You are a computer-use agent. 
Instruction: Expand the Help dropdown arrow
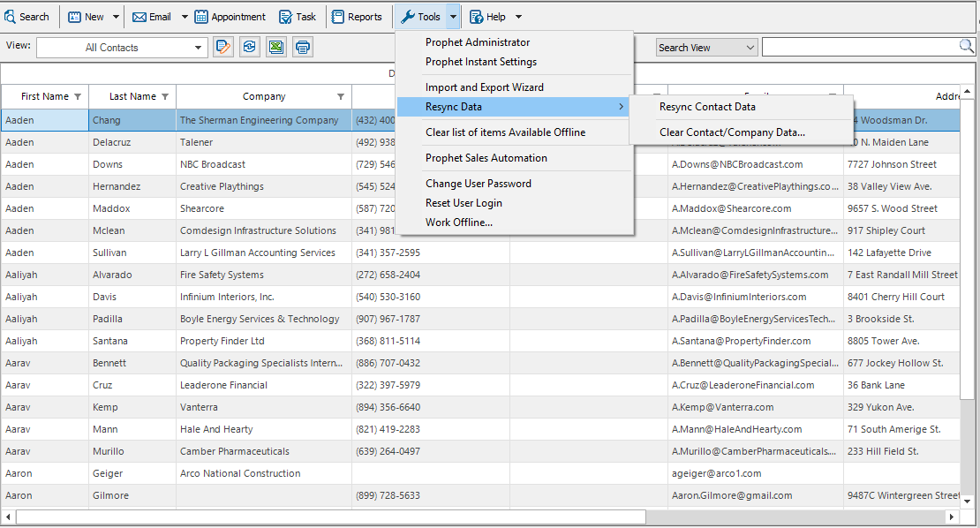518,17
